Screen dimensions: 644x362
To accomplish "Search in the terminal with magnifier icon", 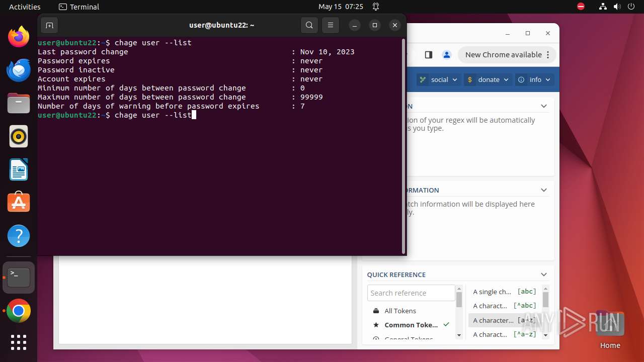I will click(x=309, y=25).
